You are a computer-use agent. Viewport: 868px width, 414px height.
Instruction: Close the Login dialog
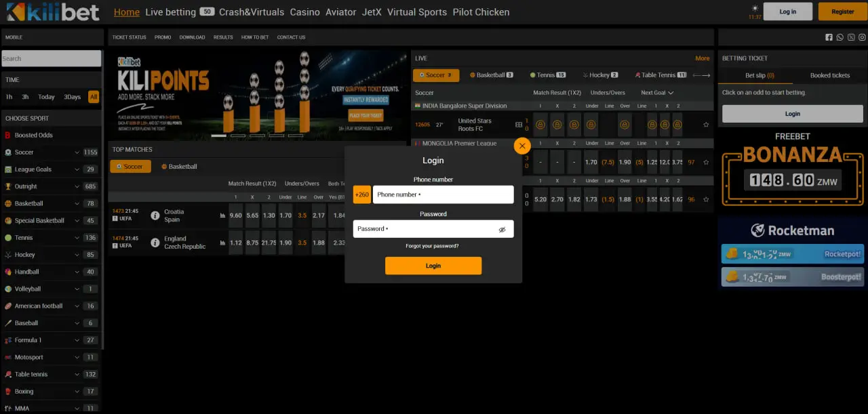pos(522,146)
